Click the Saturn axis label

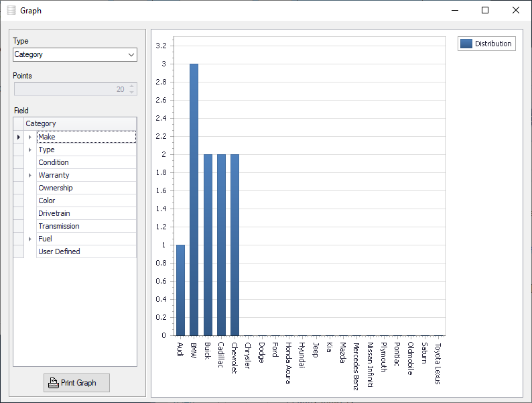pos(424,353)
